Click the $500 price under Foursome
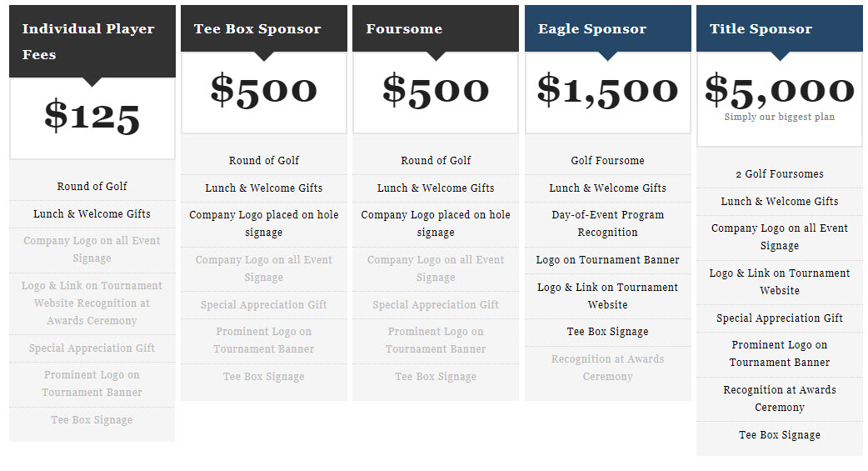868x471 pixels. click(x=436, y=90)
